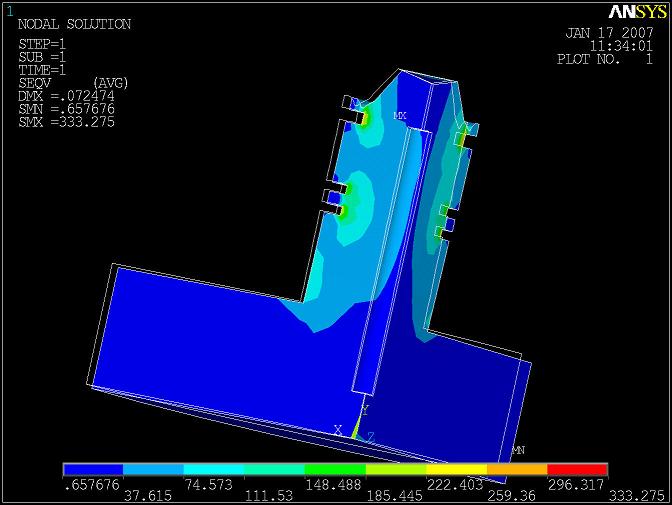Image resolution: width=672 pixels, height=505 pixels.
Task: Click the legend value '111.53'
Action: tap(269, 496)
